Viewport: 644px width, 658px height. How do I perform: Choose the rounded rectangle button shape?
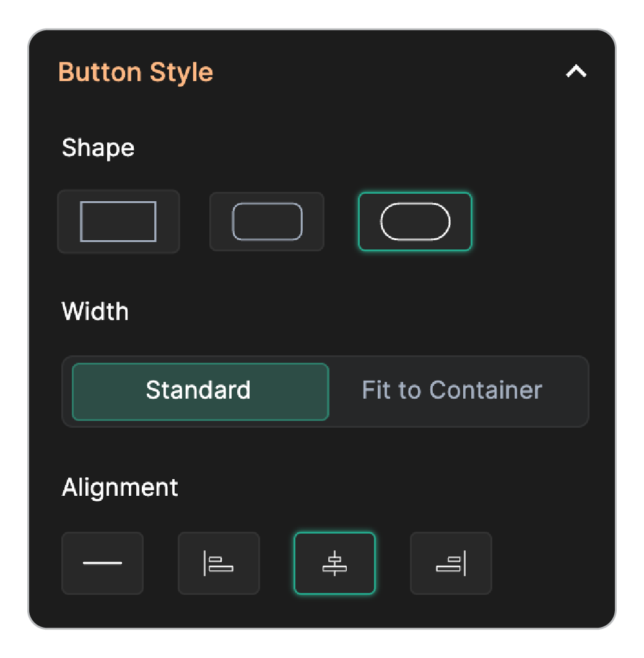pos(266,222)
